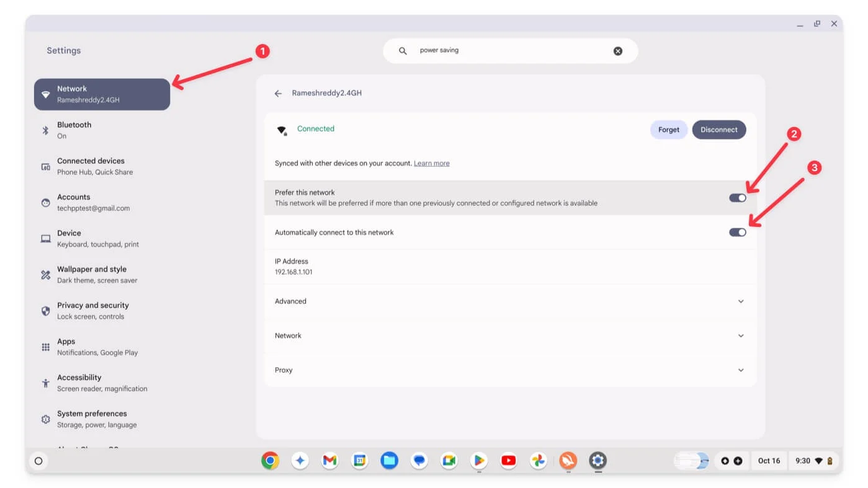Expand the Proxy section
868x488 pixels.
(x=510, y=370)
